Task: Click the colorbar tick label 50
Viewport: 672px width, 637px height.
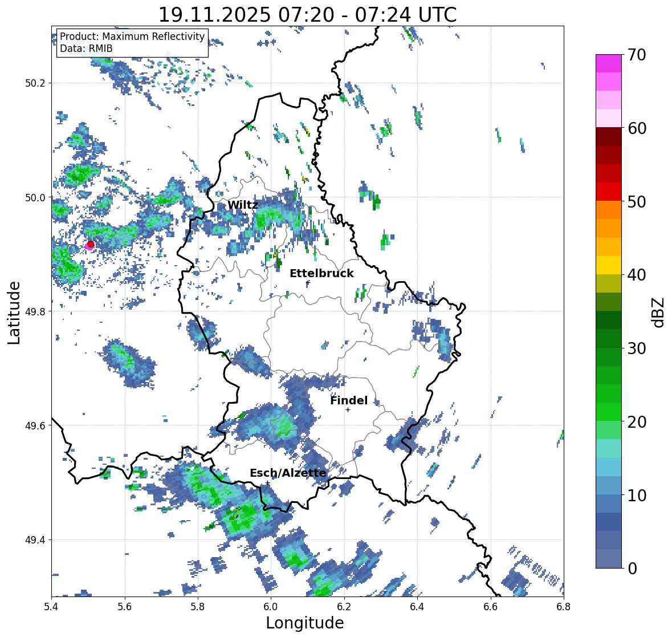Action: [x=637, y=201]
